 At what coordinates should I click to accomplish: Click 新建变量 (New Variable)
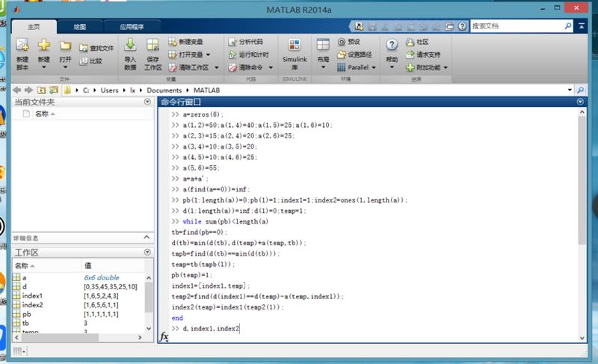[185, 42]
